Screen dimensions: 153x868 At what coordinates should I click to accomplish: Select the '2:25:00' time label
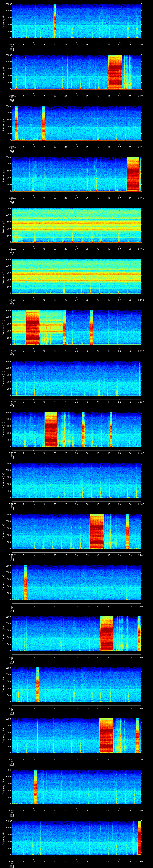[12, 198]
